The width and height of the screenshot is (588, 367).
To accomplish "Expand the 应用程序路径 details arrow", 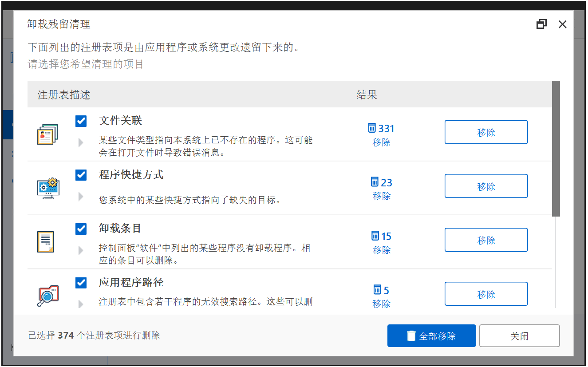I will (81, 304).
